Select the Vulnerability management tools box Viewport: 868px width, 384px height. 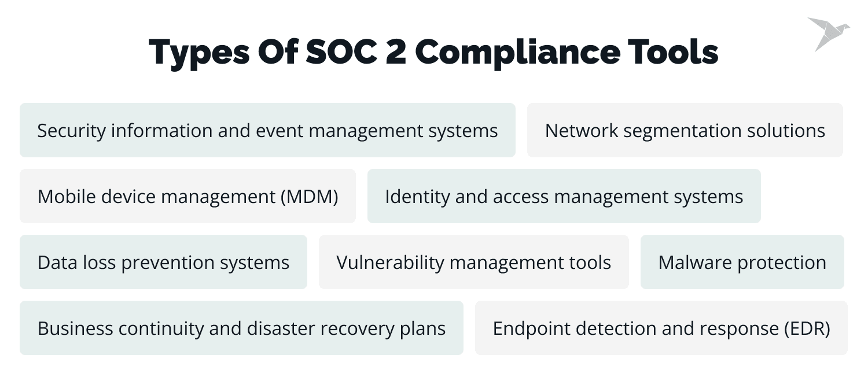tap(473, 263)
